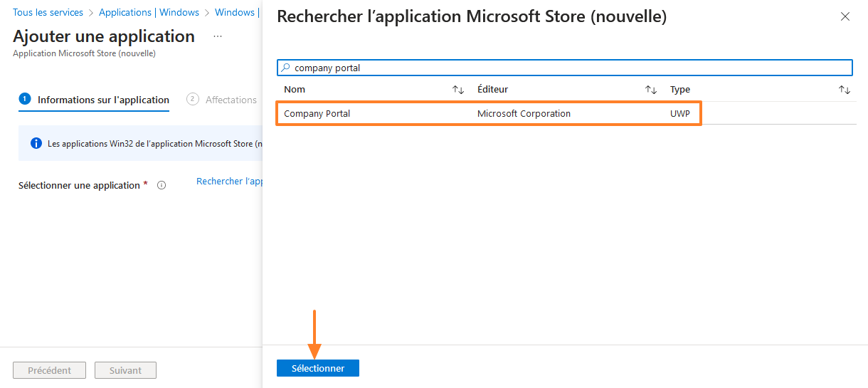Screen dimensions: 868x388
Task: Click the search magnifier icon
Action: click(286, 68)
